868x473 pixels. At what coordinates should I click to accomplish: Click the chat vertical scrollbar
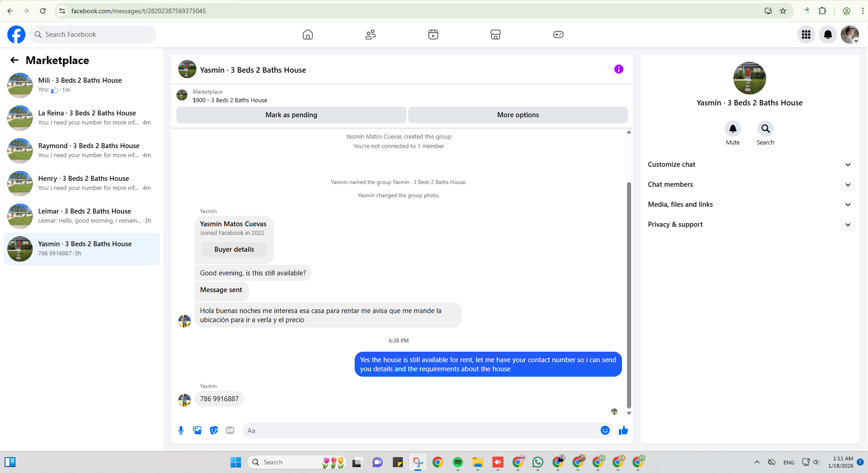tap(629, 295)
